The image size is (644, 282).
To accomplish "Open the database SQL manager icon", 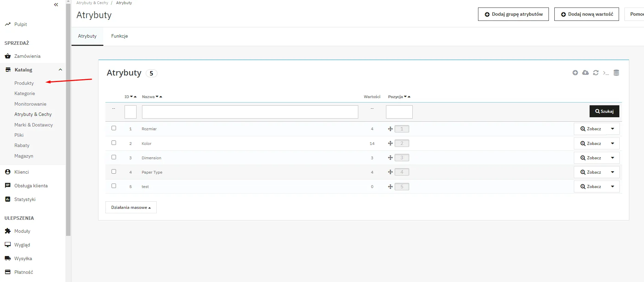I will [x=616, y=73].
